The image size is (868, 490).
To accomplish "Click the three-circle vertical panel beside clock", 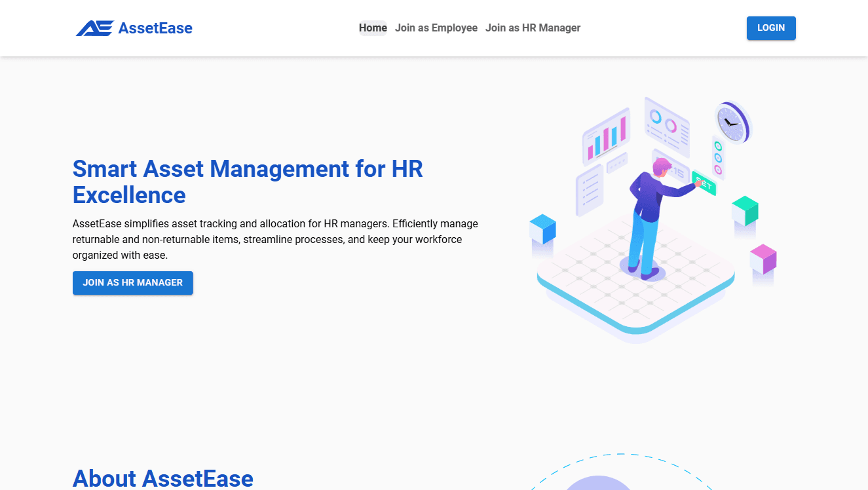I will click(718, 157).
